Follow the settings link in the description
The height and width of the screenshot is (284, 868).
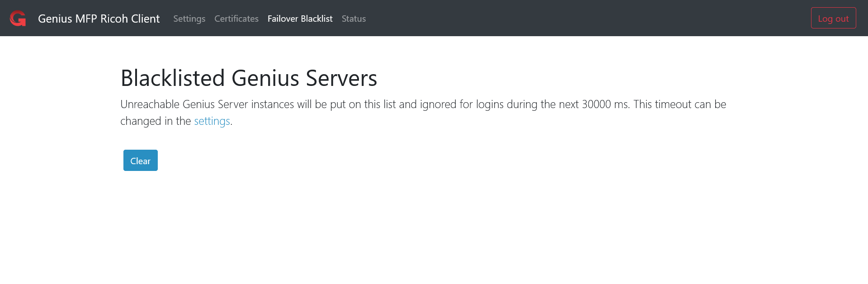pyautogui.click(x=212, y=121)
